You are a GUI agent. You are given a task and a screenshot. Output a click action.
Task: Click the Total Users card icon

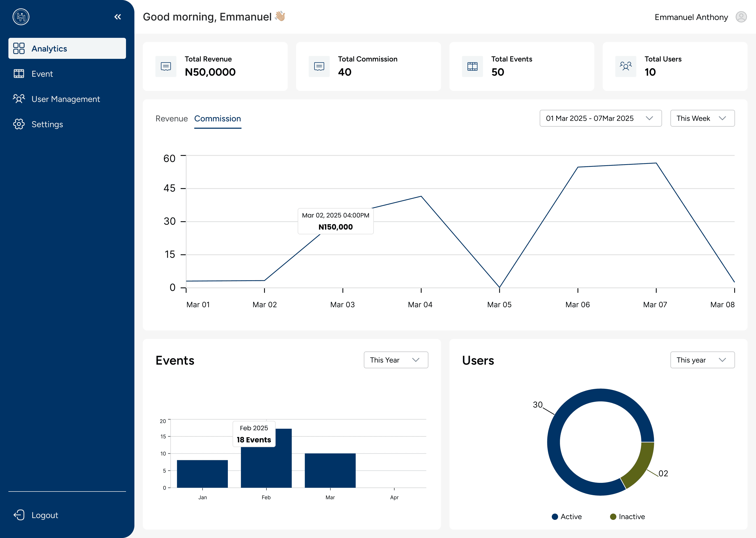click(626, 66)
